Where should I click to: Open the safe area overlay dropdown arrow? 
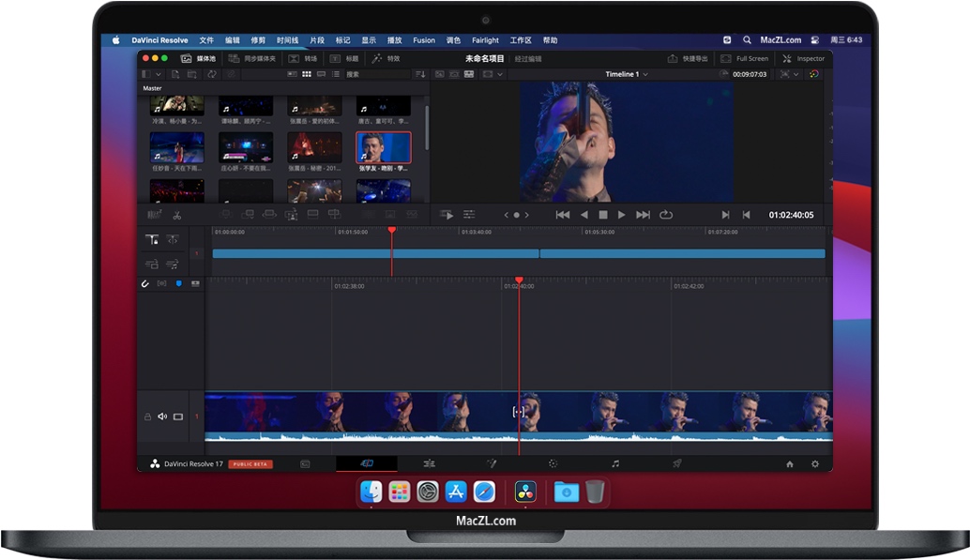point(796,74)
